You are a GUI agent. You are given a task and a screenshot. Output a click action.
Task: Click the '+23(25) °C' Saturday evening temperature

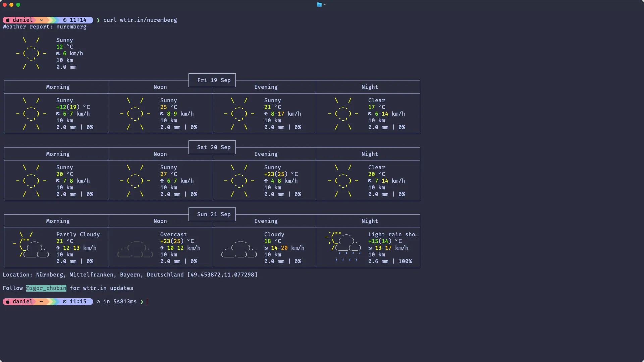(x=281, y=174)
